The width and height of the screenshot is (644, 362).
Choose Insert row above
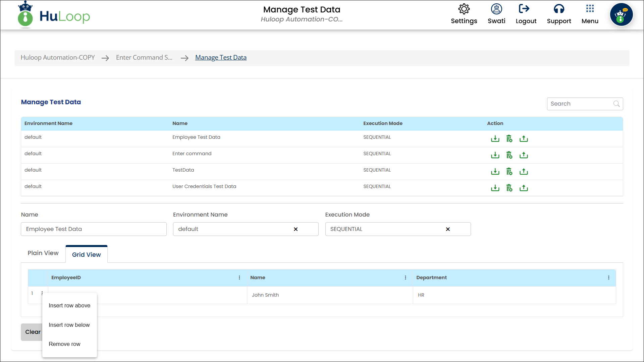point(69,306)
